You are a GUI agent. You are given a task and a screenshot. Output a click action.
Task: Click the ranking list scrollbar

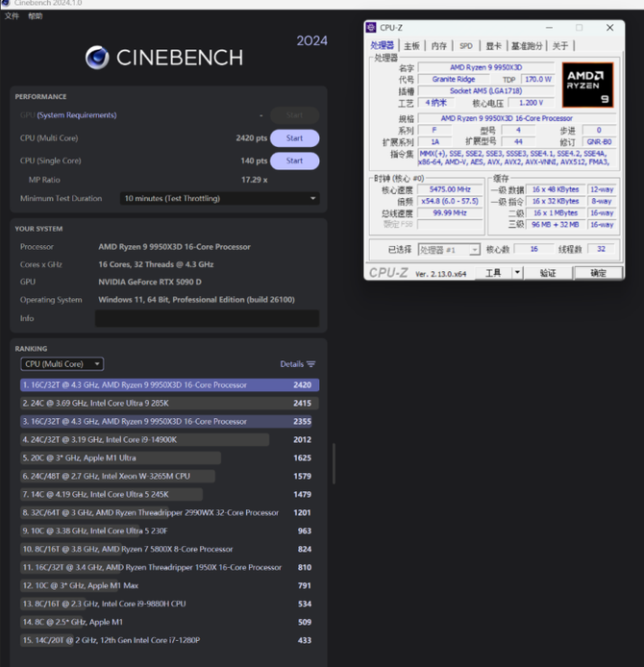tap(334, 463)
